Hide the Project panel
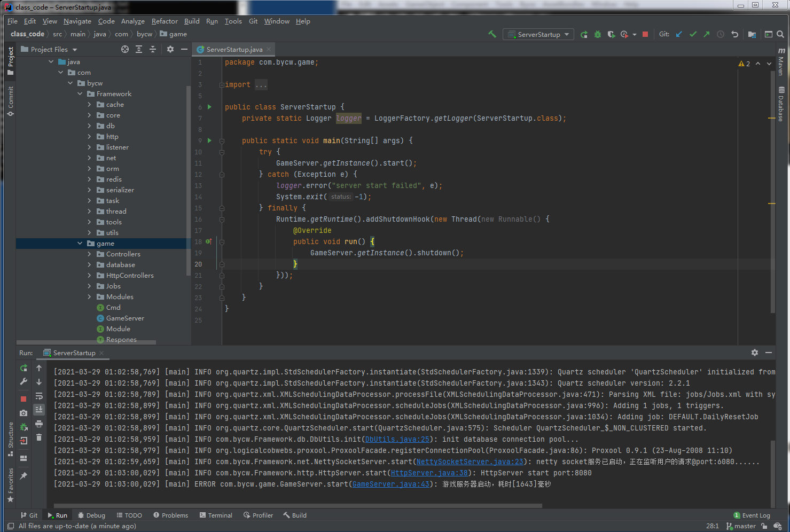 point(184,49)
